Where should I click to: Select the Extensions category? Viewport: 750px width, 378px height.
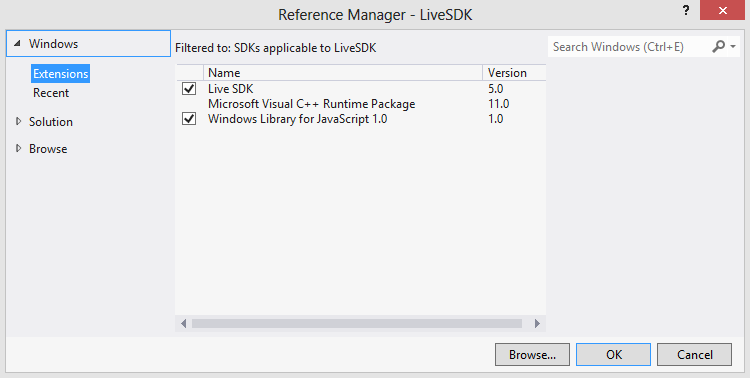pyautogui.click(x=60, y=74)
